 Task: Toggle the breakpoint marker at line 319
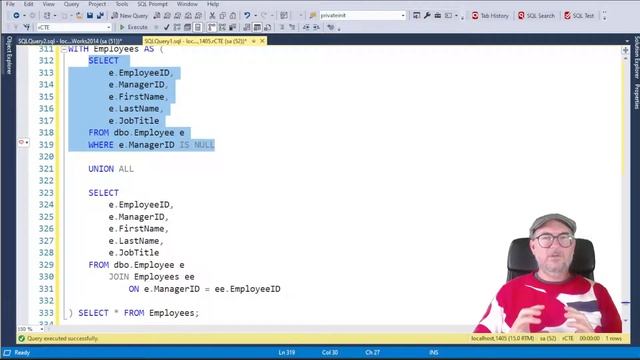click(x=21, y=142)
